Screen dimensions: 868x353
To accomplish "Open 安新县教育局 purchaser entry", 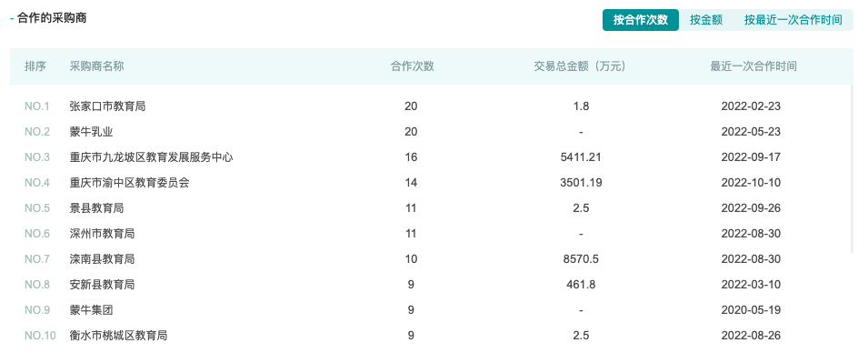I will [102, 284].
